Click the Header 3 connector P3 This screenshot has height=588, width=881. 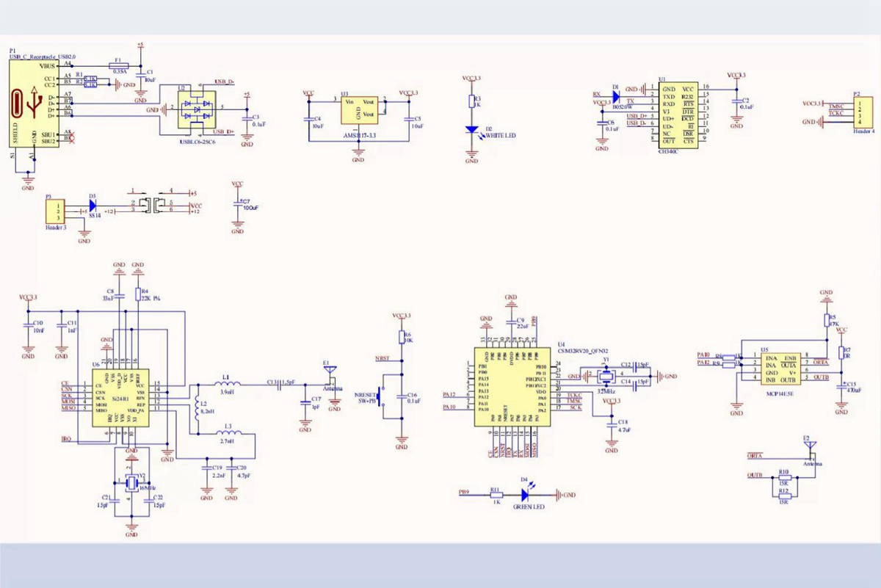[x=54, y=212]
